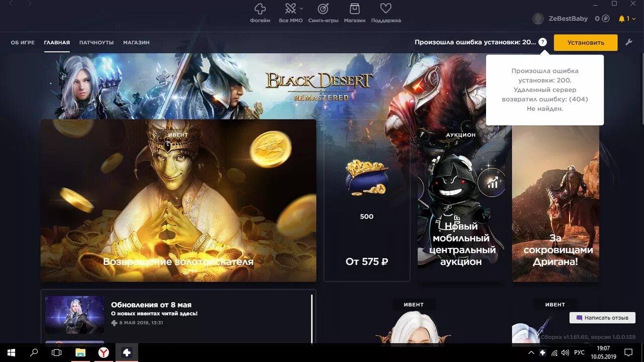
Task: Click the Произошла ошибка установки status text
Action: point(475,42)
